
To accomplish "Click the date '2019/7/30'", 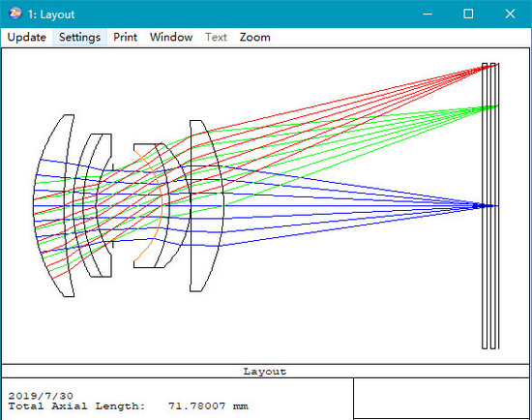I will tap(41, 396).
